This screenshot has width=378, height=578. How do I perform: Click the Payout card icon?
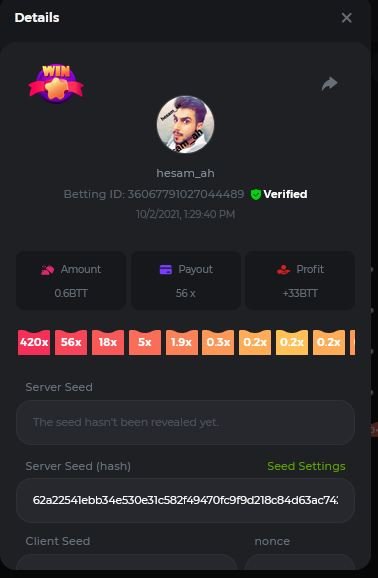coord(166,269)
